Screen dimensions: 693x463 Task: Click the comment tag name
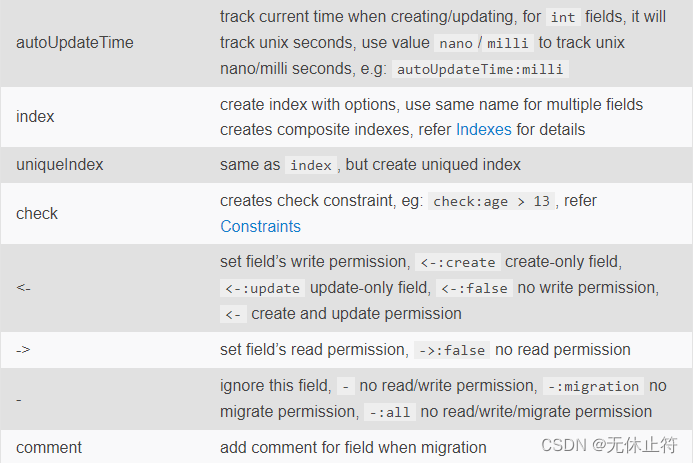[x=49, y=448]
